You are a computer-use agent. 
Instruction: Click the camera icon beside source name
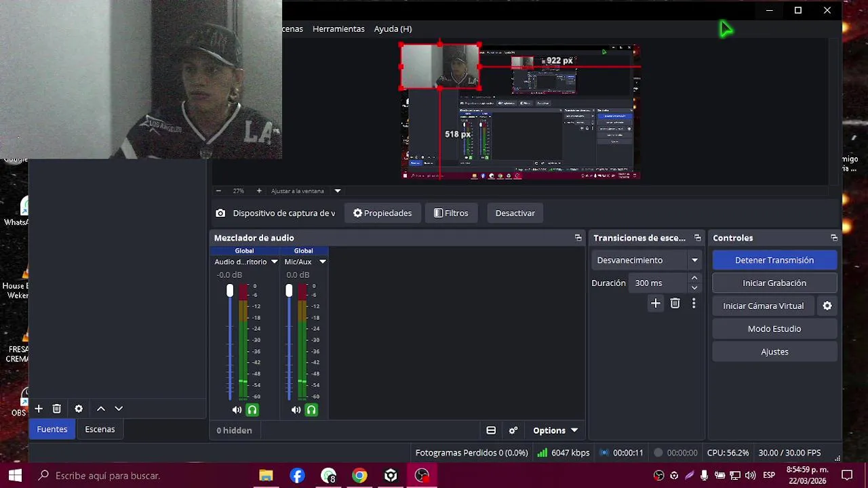220,213
